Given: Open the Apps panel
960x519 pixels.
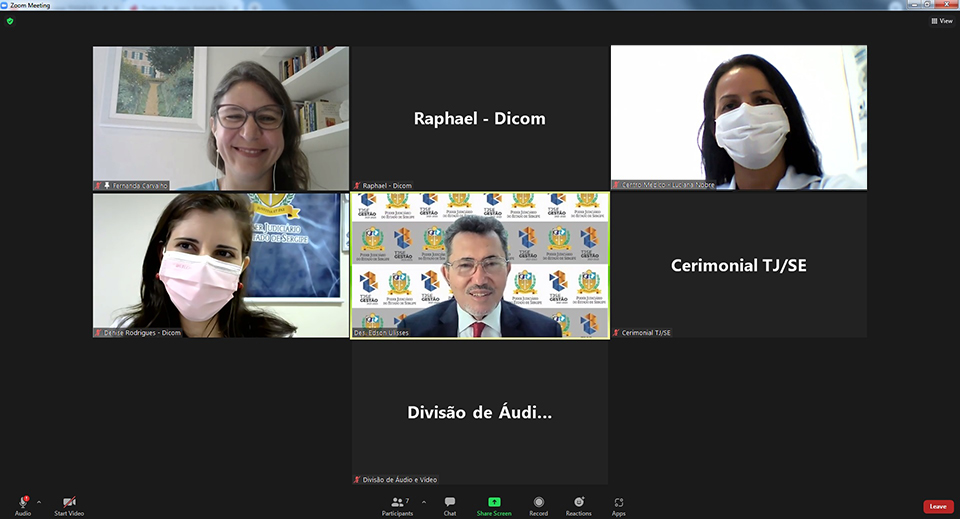Looking at the screenshot, I should pos(619,503).
